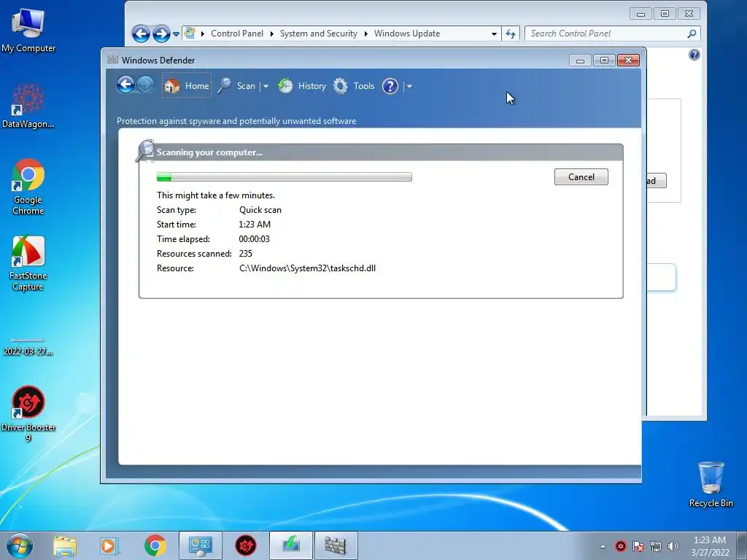Viewport: 747px width, 560px height.
Task: Click the "235" resources scanned value
Action: tap(245, 254)
